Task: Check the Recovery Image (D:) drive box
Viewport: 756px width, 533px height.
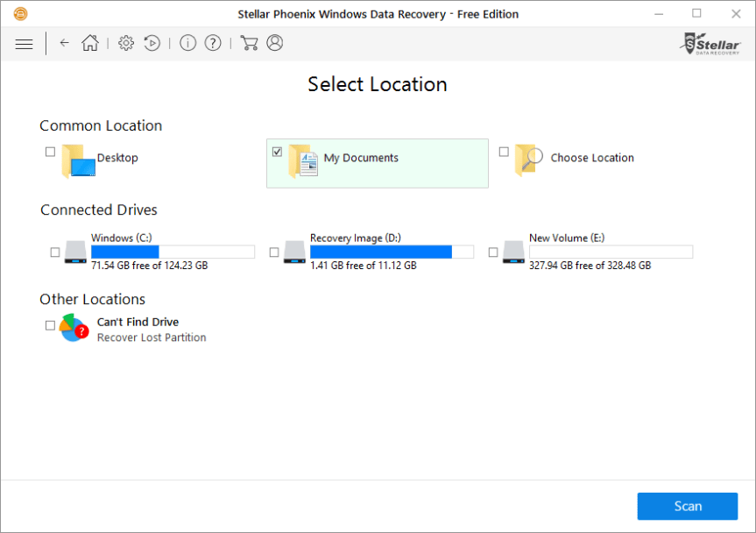Action: 274,252
